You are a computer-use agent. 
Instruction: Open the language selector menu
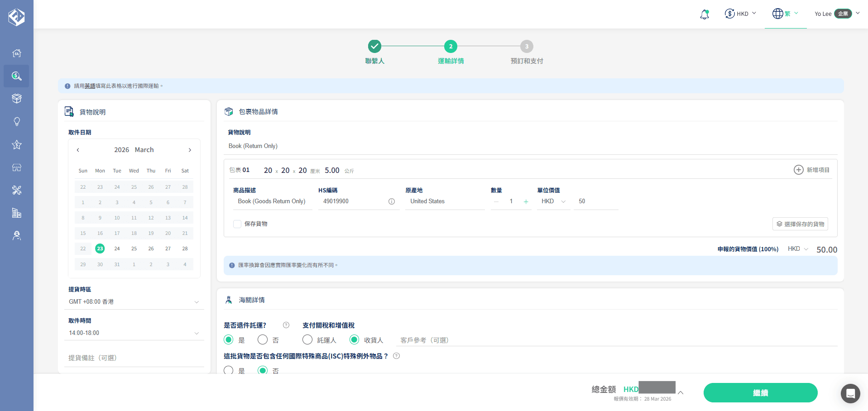pos(785,14)
